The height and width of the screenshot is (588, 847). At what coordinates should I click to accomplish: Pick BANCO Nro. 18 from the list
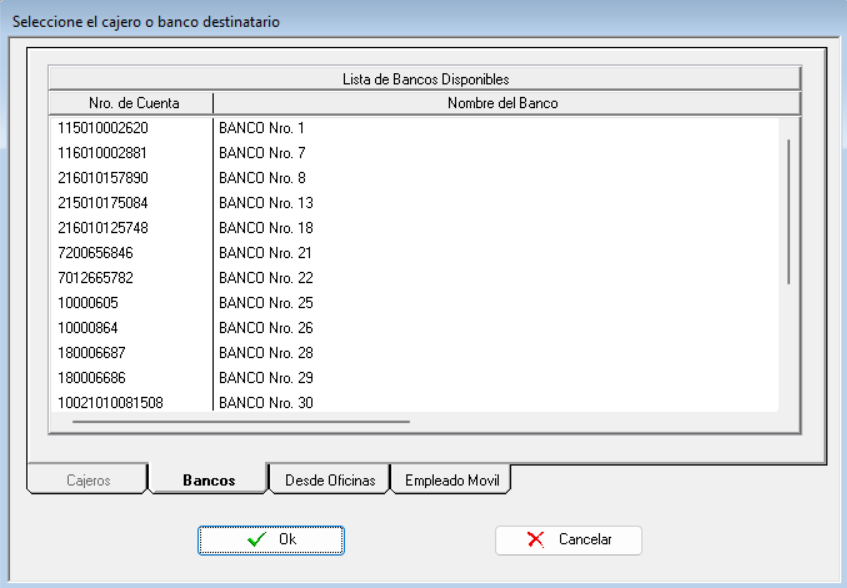(x=266, y=228)
